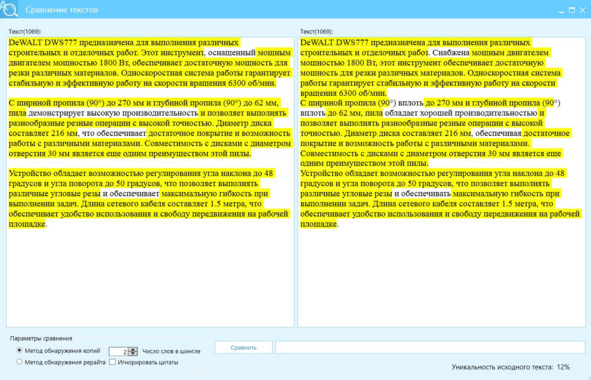
Task: Click the 'Число слов в шингле' label
Action: tap(171, 351)
